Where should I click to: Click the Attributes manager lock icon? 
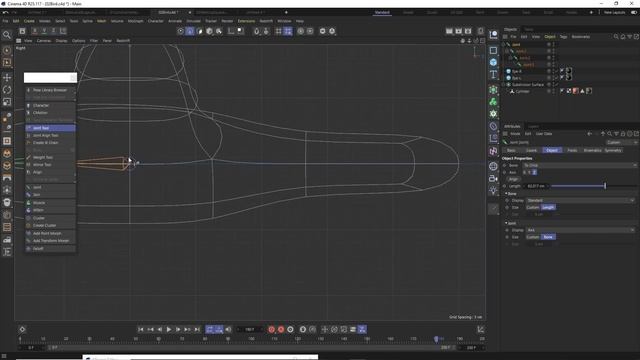pyautogui.click(x=623, y=134)
